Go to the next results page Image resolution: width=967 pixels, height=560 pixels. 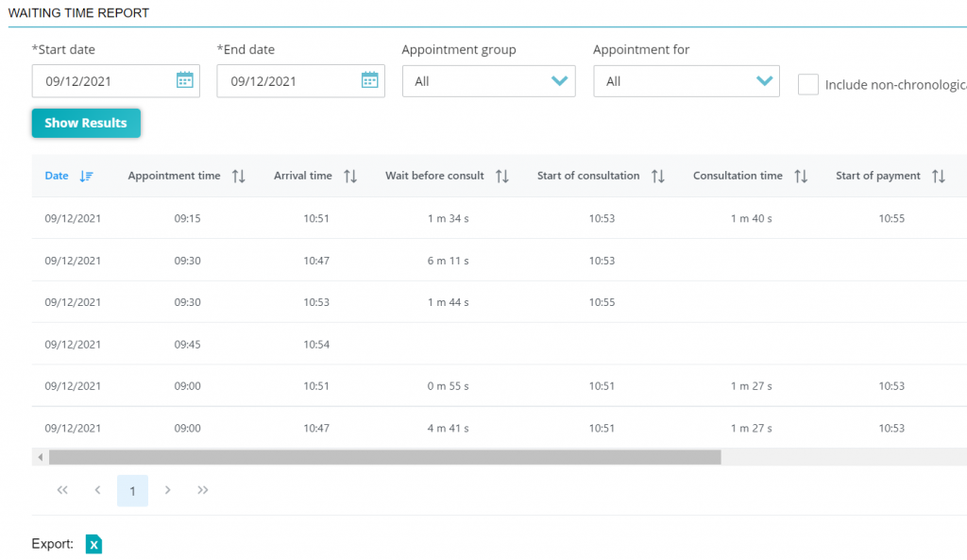(167, 490)
